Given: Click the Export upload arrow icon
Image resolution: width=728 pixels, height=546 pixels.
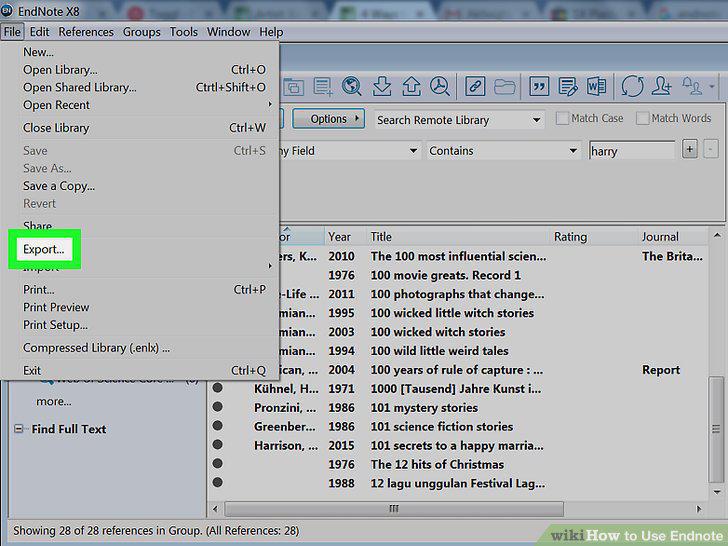Looking at the screenshot, I should [x=411, y=86].
